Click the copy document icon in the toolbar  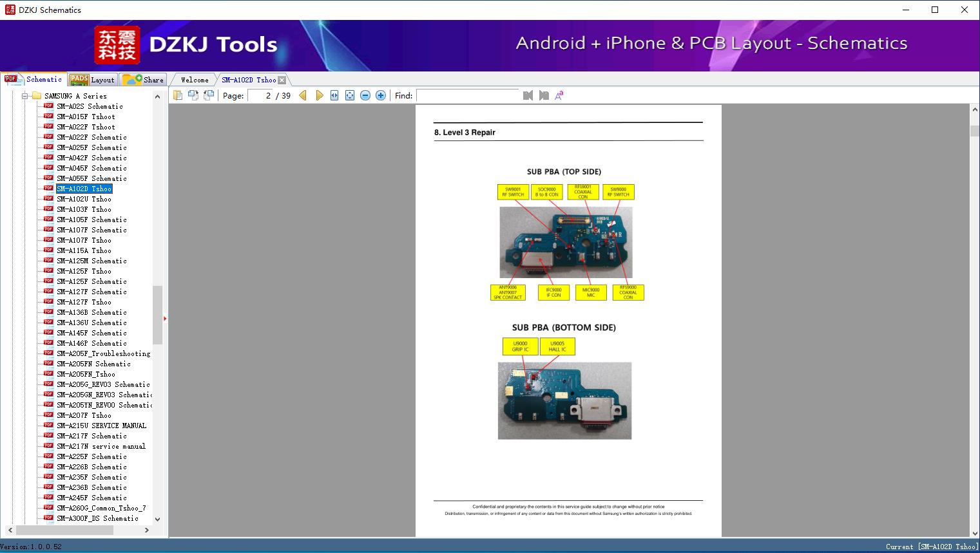(x=177, y=95)
